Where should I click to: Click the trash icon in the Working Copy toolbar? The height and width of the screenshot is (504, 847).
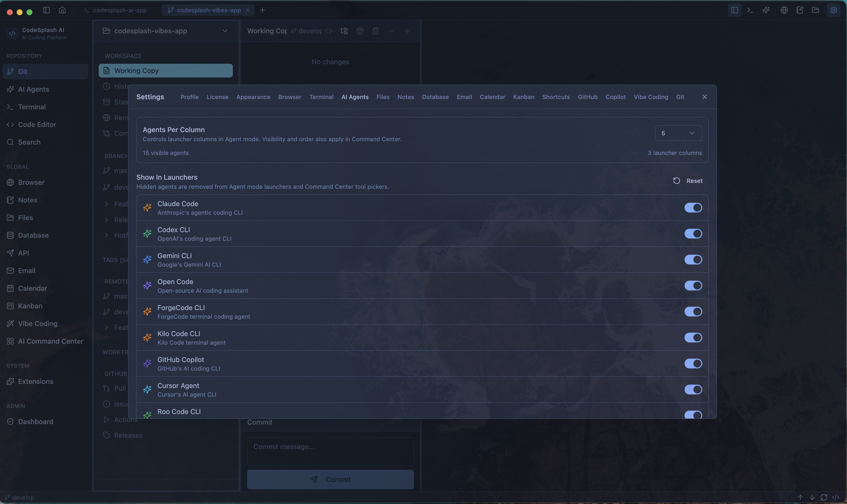click(376, 31)
